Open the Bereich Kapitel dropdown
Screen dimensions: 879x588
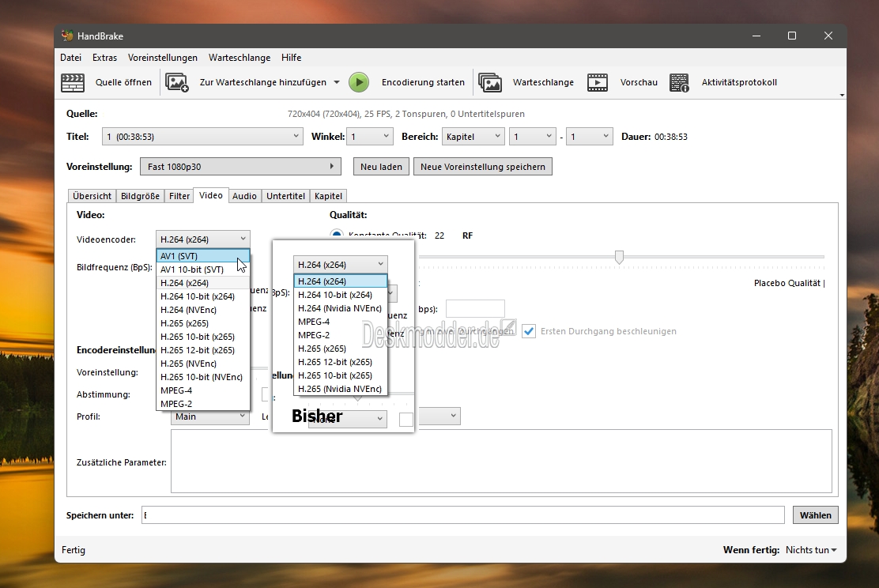(x=473, y=137)
